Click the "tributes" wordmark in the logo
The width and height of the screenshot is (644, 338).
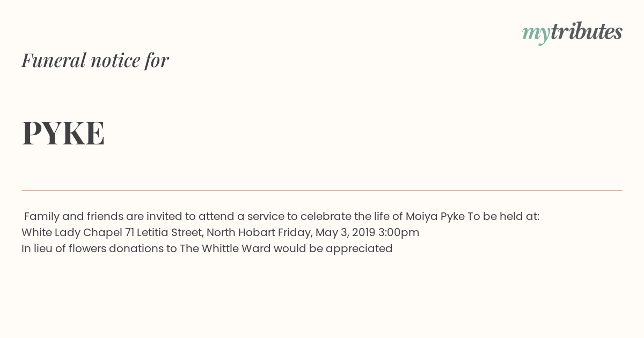point(587,32)
